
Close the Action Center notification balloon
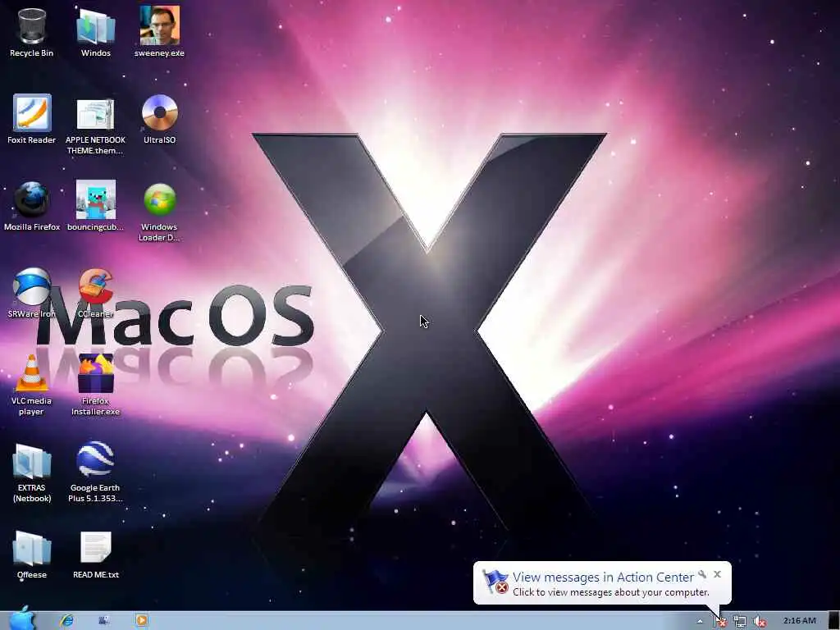[717, 574]
